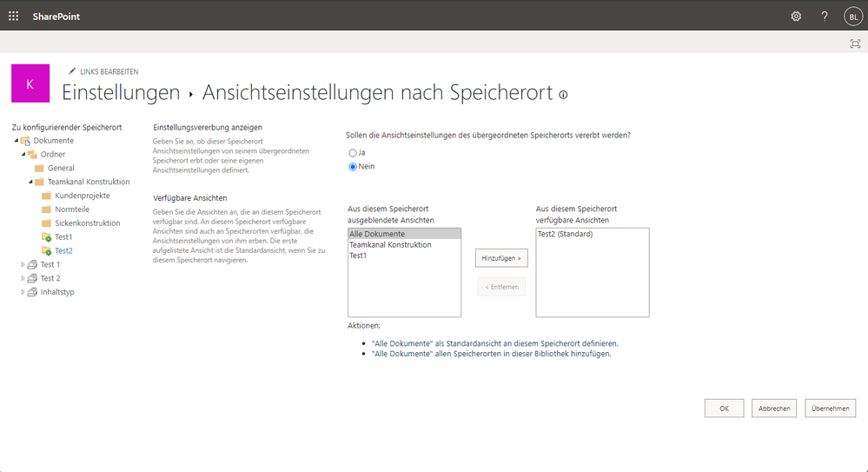The width and height of the screenshot is (868, 472).
Task: Open the settings gear menu
Action: [x=796, y=16]
